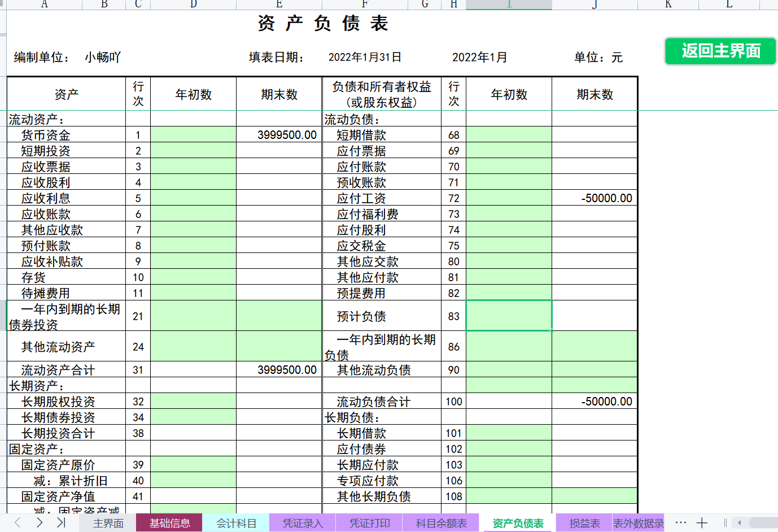Select the column I header

click(x=508, y=4)
